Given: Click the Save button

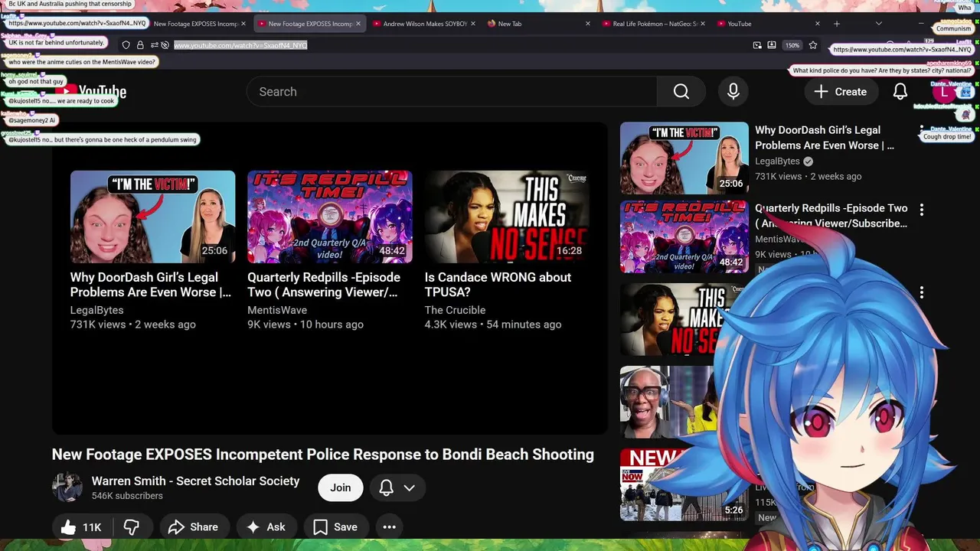Looking at the screenshot, I should 336,527.
